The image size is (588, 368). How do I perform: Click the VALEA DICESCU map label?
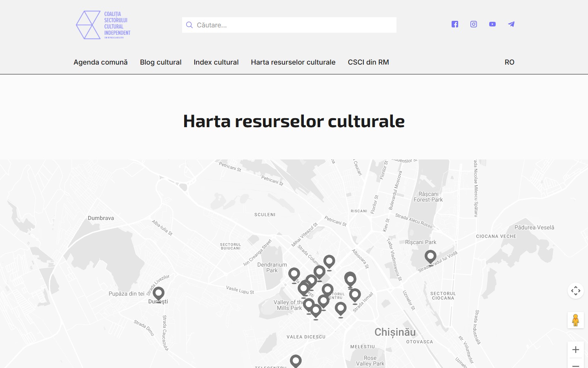[x=306, y=337]
